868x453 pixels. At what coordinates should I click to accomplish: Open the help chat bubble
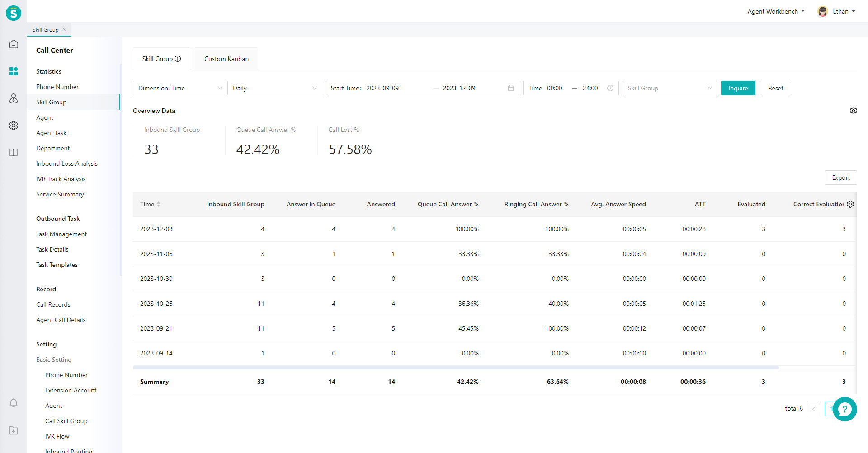(844, 409)
